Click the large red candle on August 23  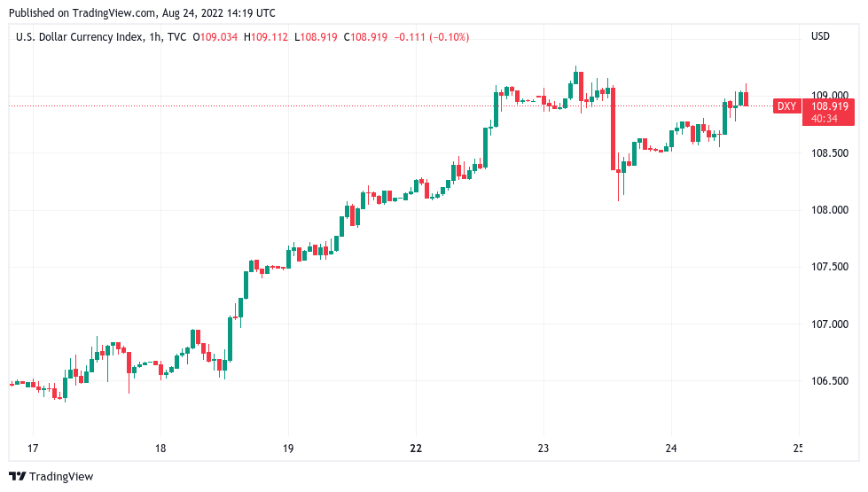click(613, 129)
